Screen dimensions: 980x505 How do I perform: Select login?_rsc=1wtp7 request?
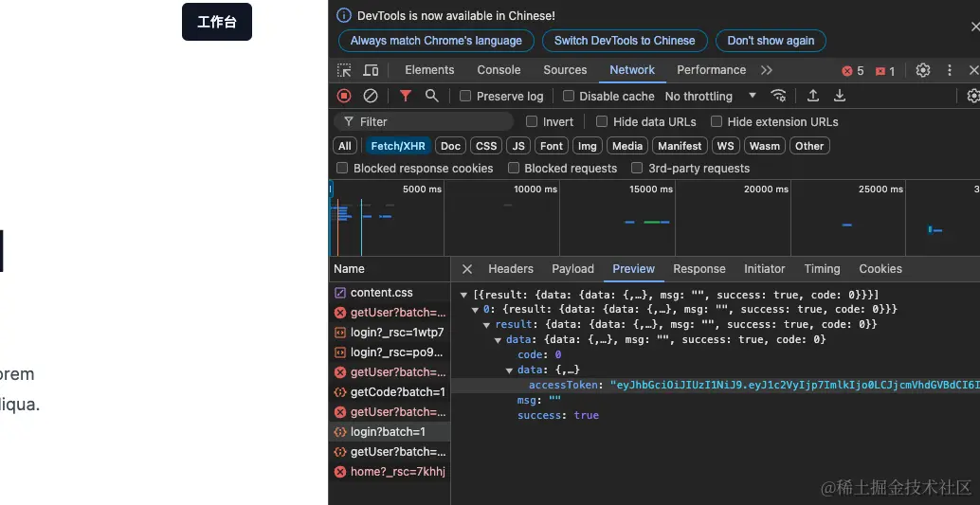coord(390,332)
